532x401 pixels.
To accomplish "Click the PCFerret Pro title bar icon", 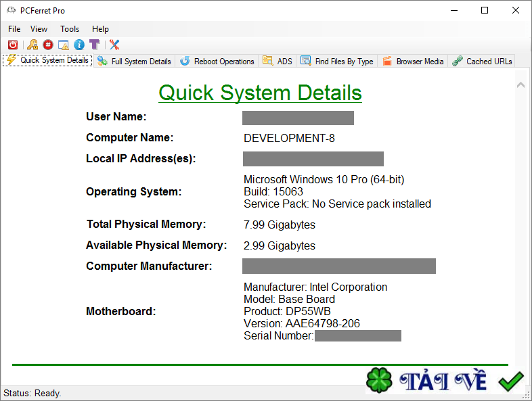I will (11, 11).
